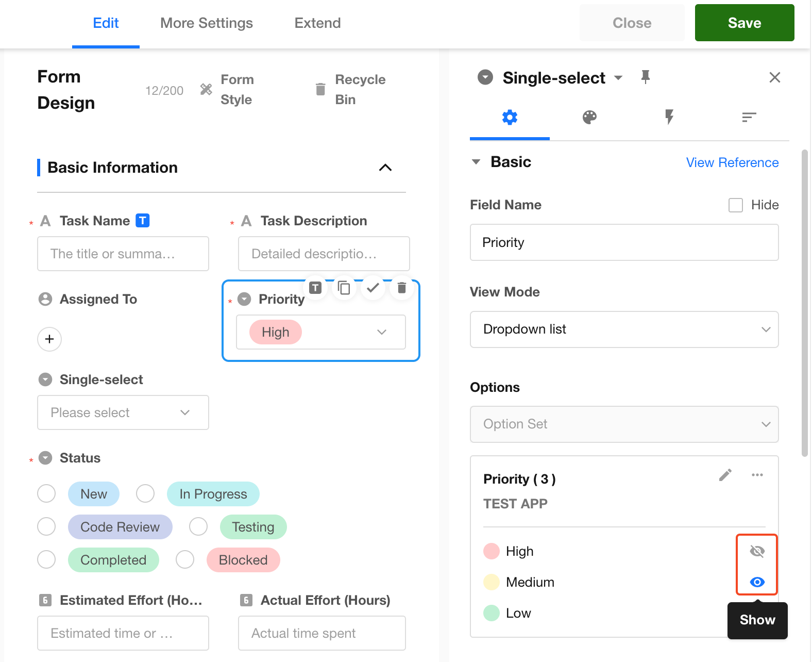Screen dimensions: 812x662
Task: Open the sort lines settings tab
Action: point(749,118)
